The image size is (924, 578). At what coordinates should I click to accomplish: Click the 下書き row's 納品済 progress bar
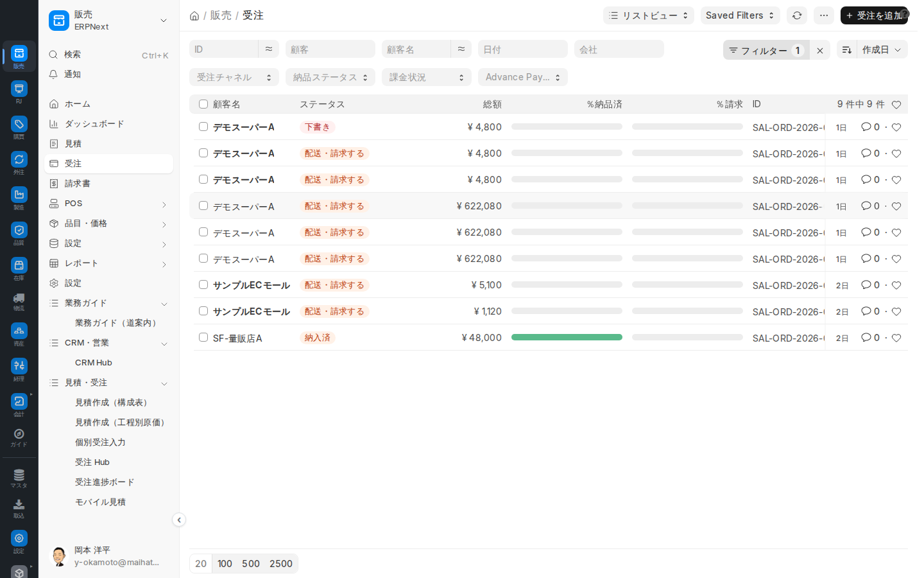coord(567,127)
